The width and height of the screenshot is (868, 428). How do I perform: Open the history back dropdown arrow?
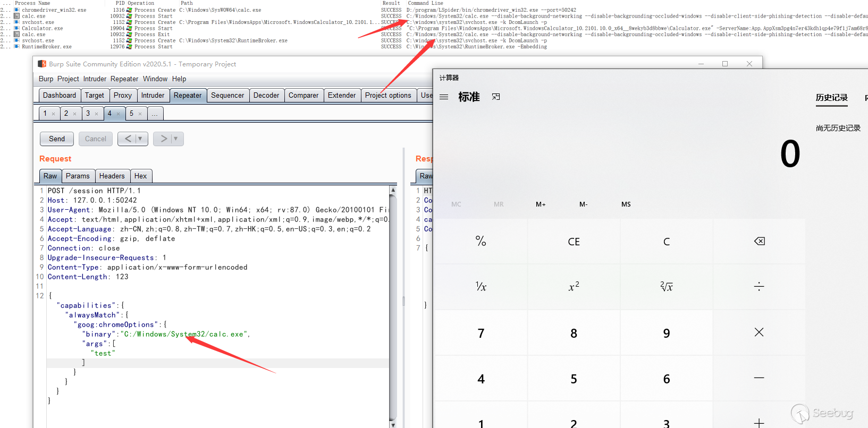(140, 139)
